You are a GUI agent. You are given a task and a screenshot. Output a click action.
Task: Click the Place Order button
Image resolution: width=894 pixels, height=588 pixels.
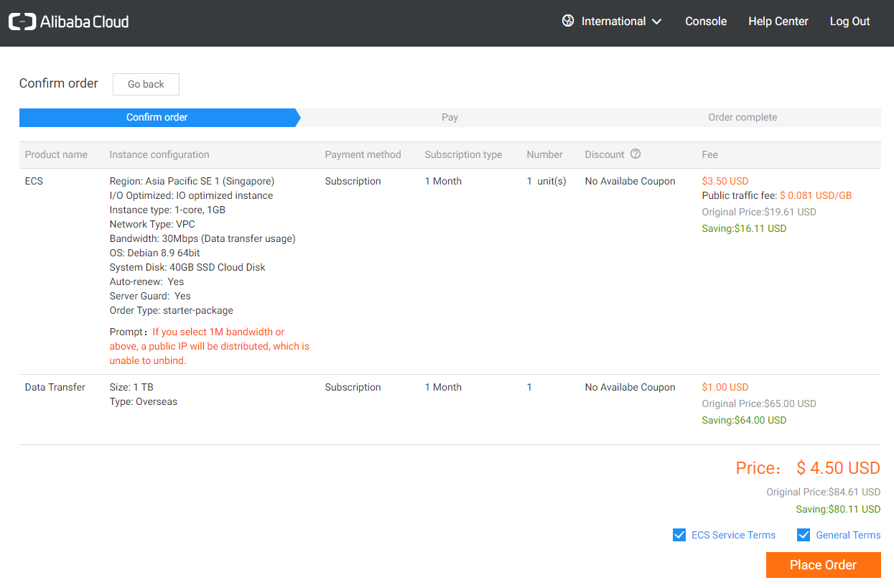coord(824,565)
